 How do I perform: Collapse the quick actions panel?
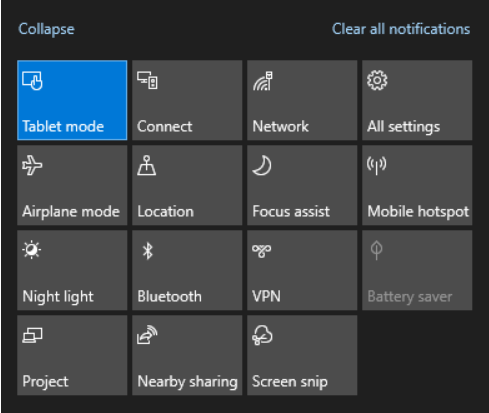(x=46, y=29)
